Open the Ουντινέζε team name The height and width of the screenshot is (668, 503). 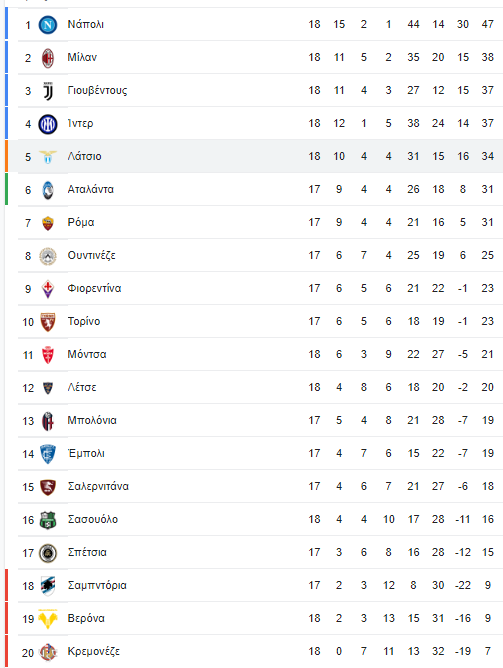tap(92, 255)
